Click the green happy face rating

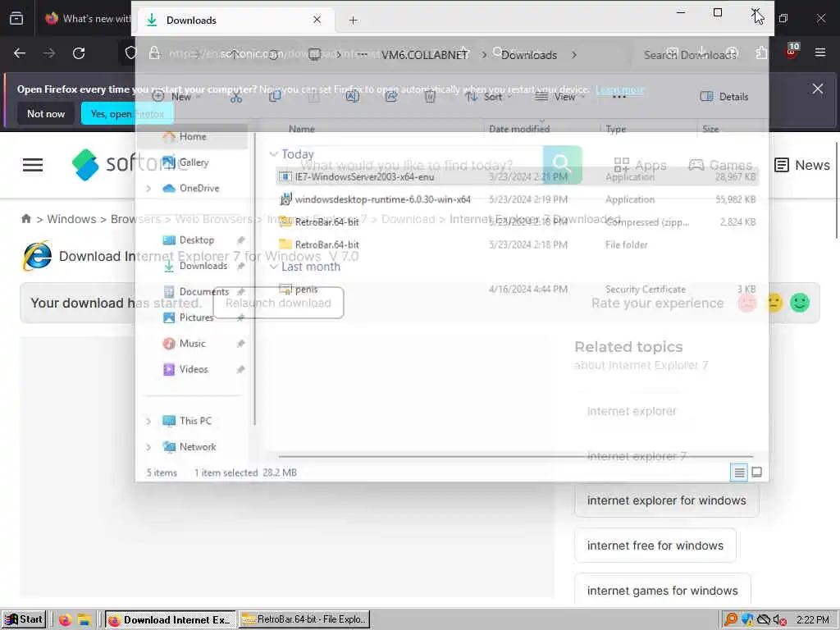click(x=799, y=303)
